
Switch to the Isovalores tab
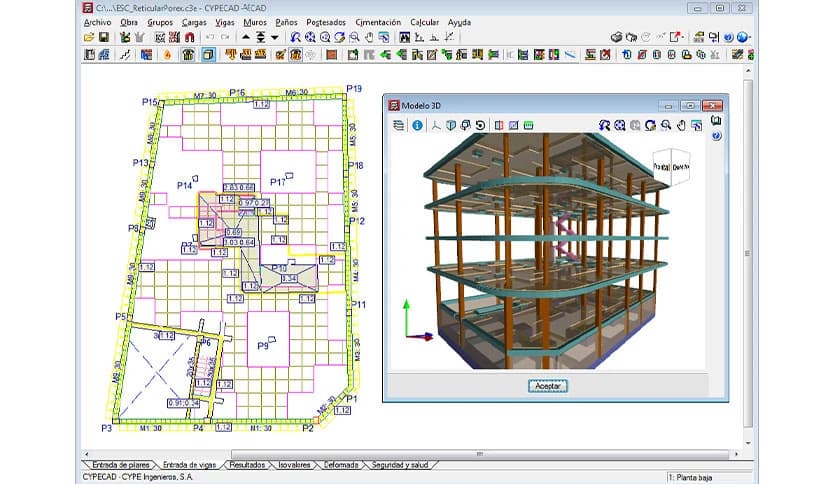pyautogui.click(x=295, y=465)
